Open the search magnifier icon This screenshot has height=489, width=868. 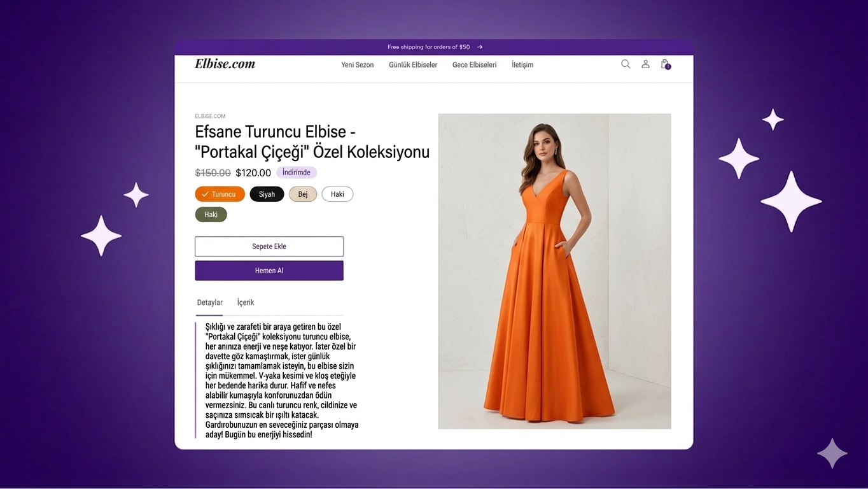(x=626, y=64)
